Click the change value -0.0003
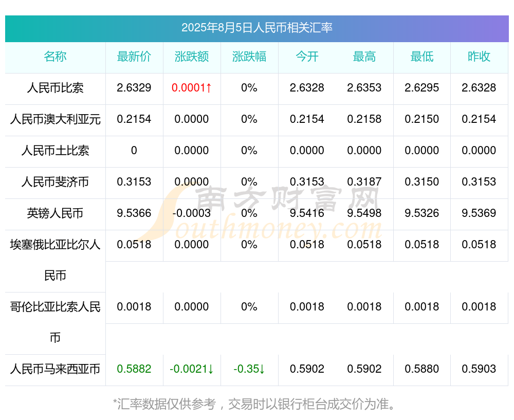This screenshot has height=420, width=514. click(x=192, y=213)
